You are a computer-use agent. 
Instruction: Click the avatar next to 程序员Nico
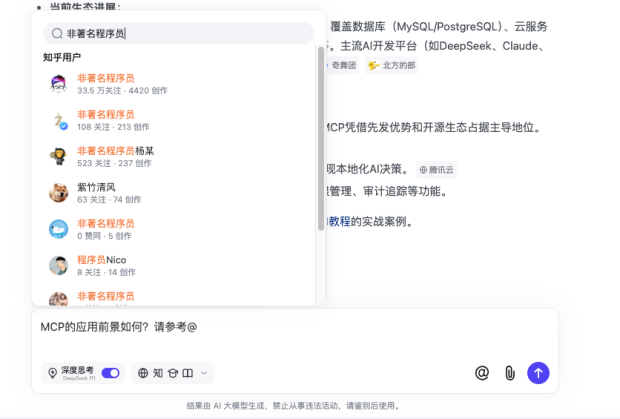click(x=59, y=266)
